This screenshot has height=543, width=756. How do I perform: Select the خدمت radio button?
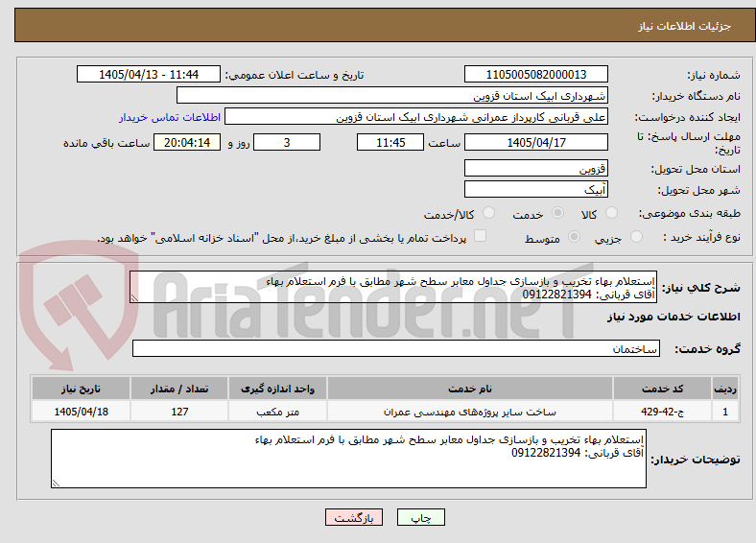point(557,213)
